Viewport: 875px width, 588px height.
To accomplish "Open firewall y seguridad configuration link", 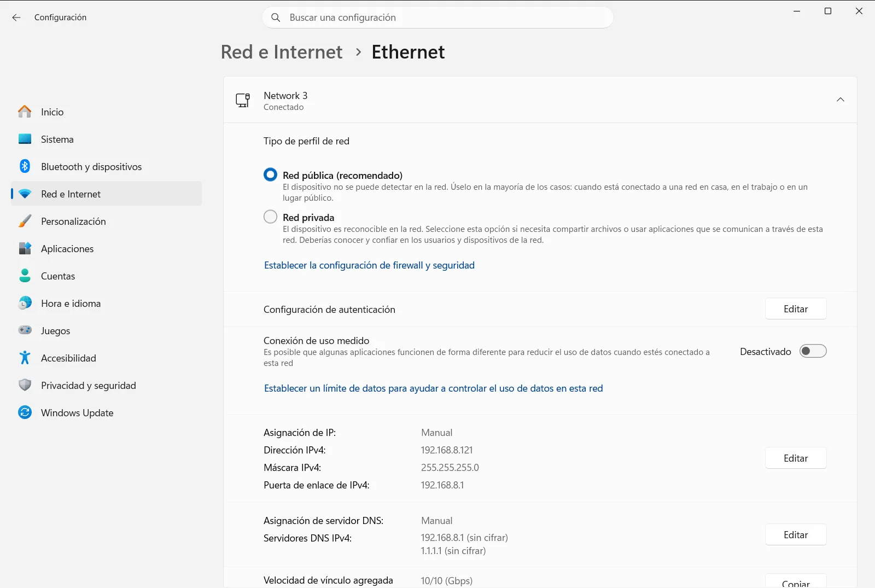I will (369, 265).
